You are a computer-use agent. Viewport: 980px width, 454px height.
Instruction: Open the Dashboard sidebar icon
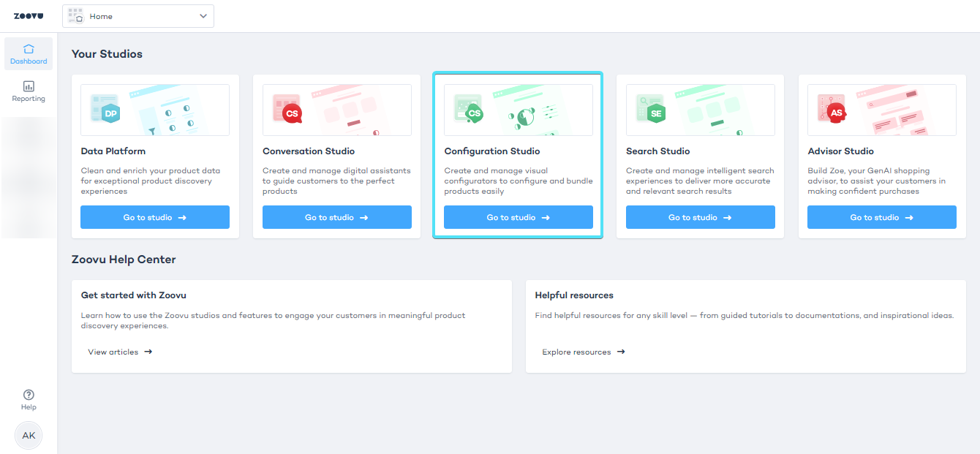tap(29, 54)
